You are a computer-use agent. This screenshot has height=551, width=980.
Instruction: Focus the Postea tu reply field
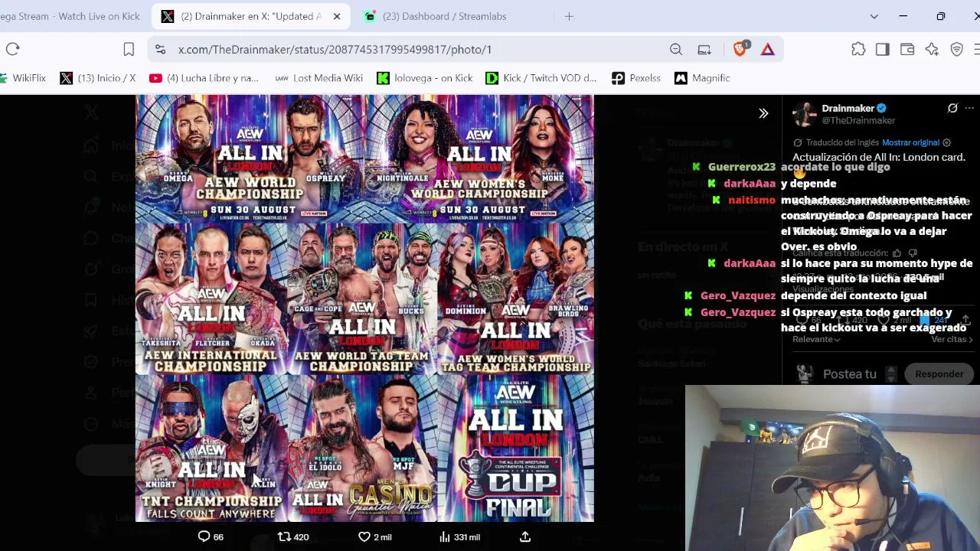click(x=850, y=374)
